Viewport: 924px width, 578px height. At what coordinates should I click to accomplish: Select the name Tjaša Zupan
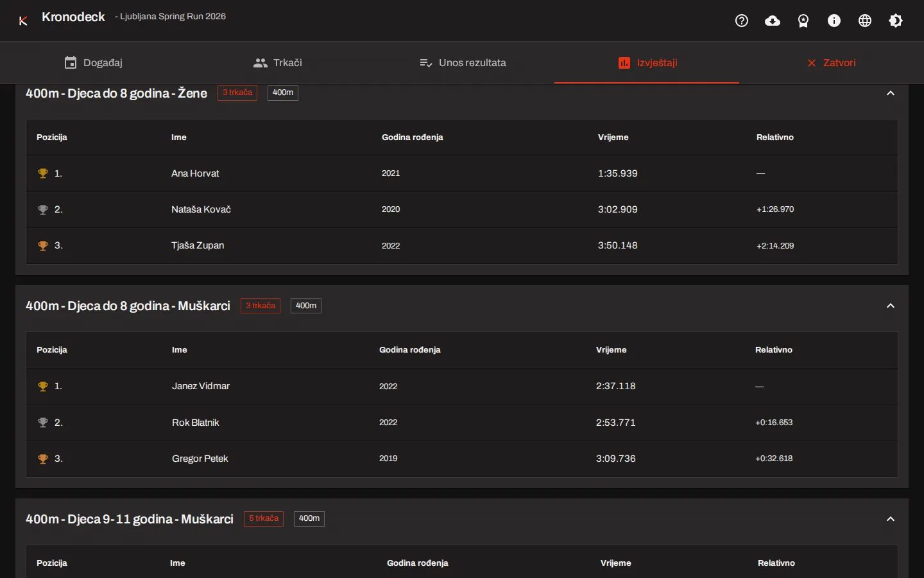click(198, 245)
